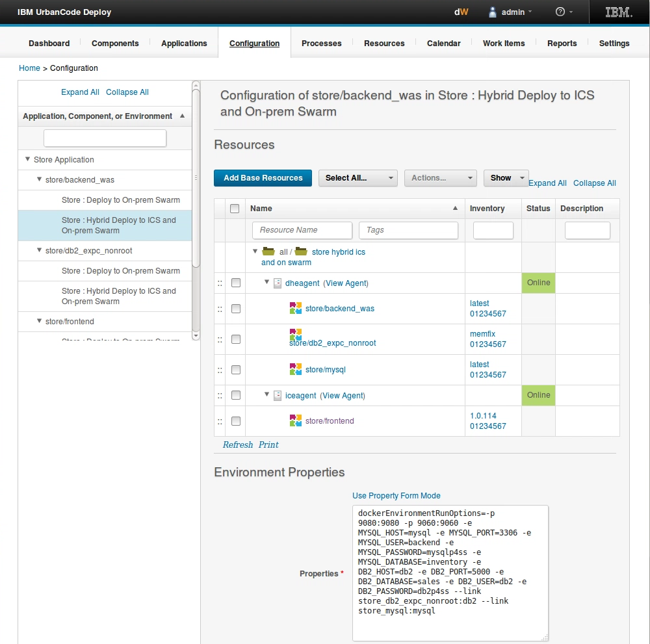Click the Print link below the table
650x644 pixels.
pos(268,444)
